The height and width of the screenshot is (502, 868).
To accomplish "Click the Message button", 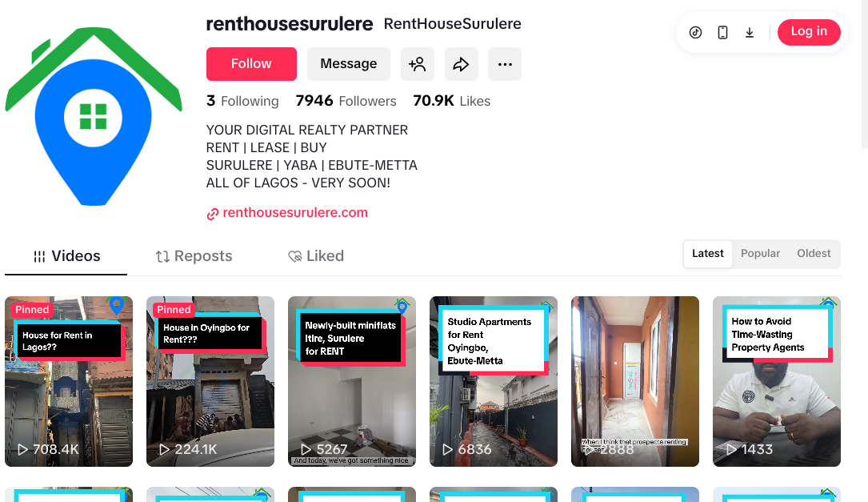I will 349,64.
